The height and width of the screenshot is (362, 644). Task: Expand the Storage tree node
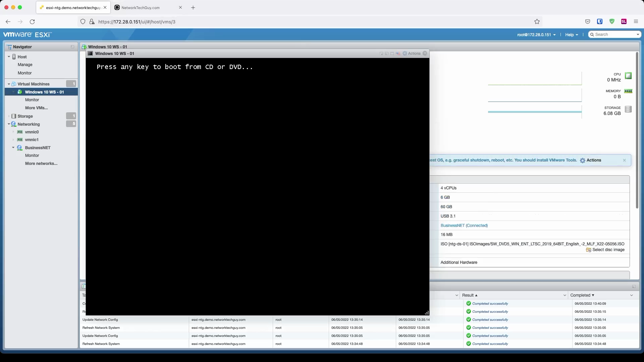click(9, 116)
